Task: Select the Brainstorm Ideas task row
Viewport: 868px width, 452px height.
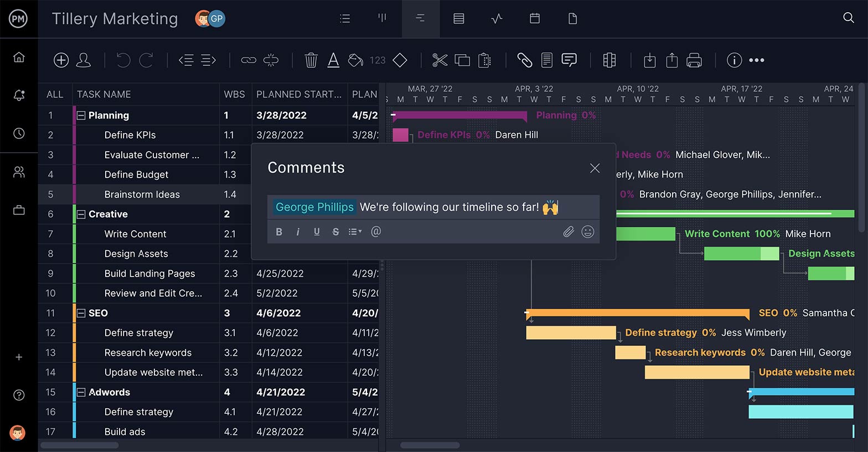Action: coord(142,194)
